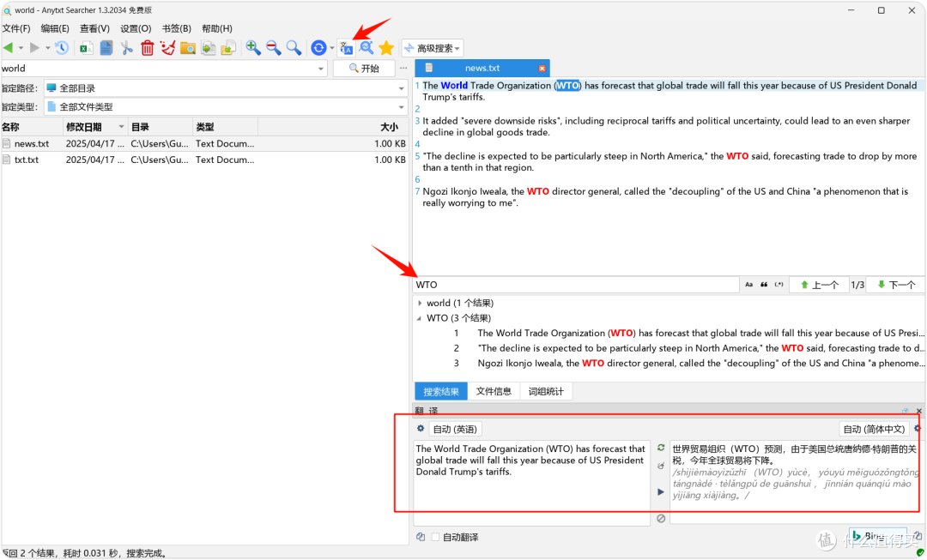
Task: Click the green back arrow icon
Action: (x=8, y=48)
